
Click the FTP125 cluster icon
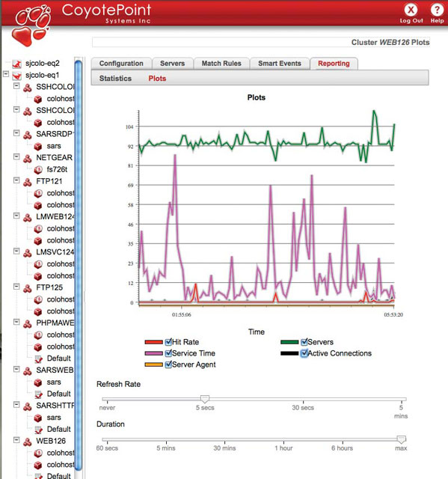pos(28,288)
